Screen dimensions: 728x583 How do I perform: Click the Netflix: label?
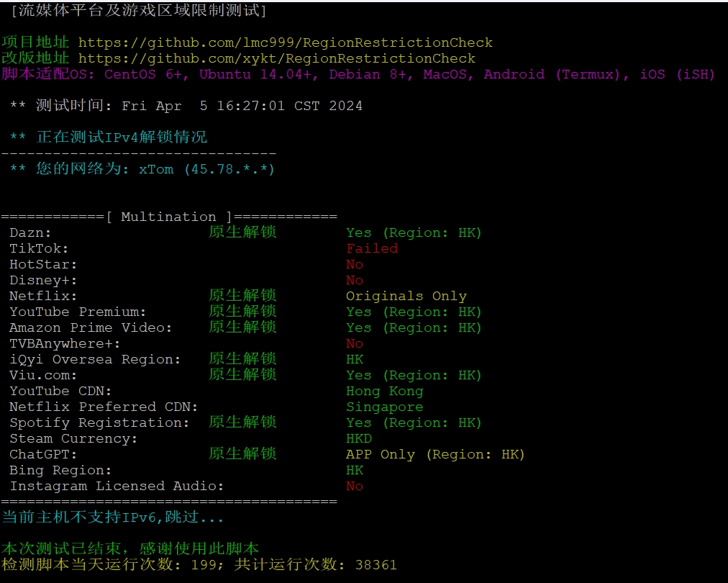[43, 296]
